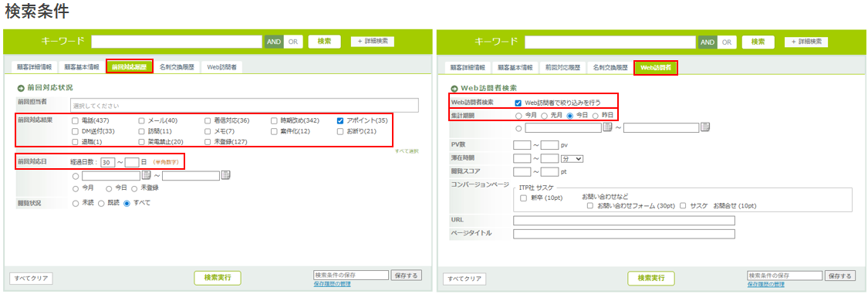Check the 架電禁止(20) checkbox
This screenshot has width=868, height=294.
[x=142, y=142]
